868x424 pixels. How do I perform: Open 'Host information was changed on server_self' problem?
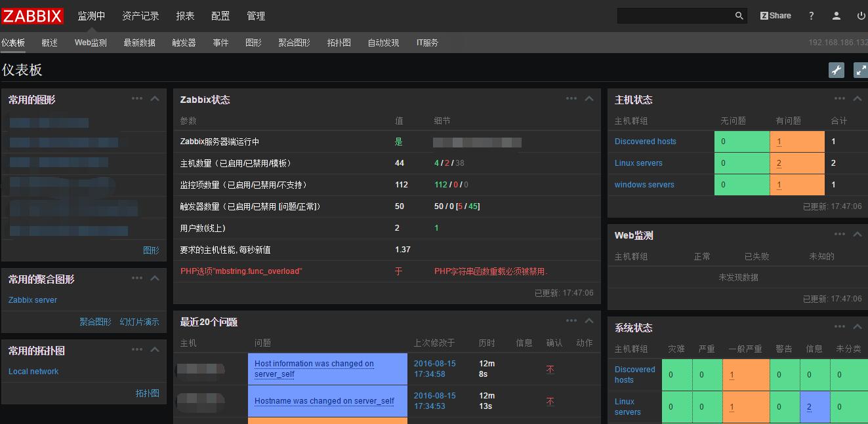pyautogui.click(x=314, y=369)
